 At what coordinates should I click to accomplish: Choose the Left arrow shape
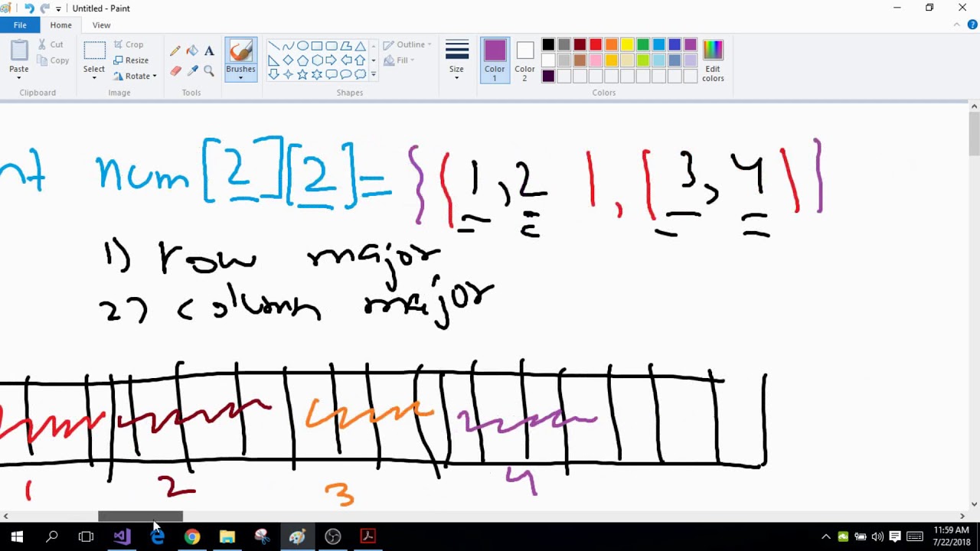[x=346, y=60]
